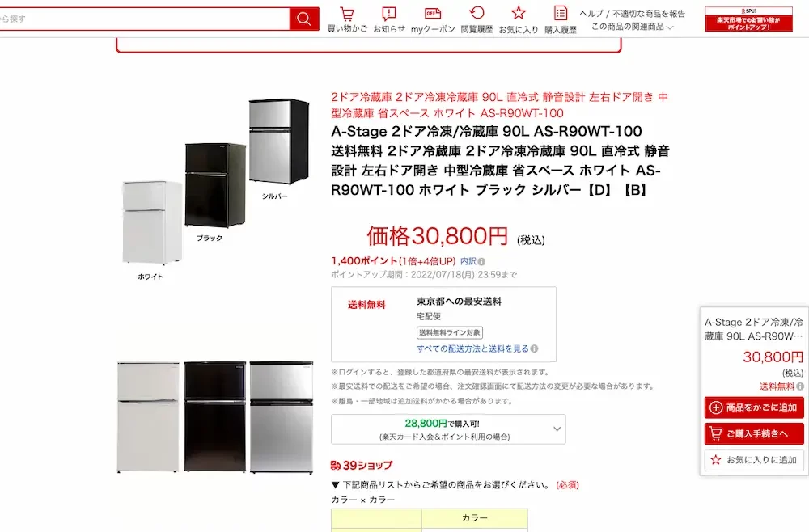Add to favorites with お気に入りに追加 button
This screenshot has height=532, width=809.
(754, 460)
